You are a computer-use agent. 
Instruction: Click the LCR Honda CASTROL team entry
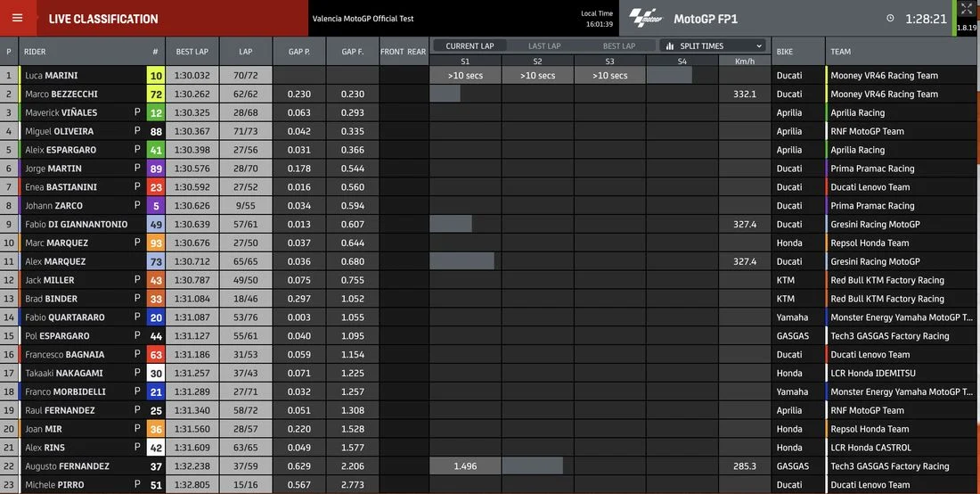(x=871, y=447)
